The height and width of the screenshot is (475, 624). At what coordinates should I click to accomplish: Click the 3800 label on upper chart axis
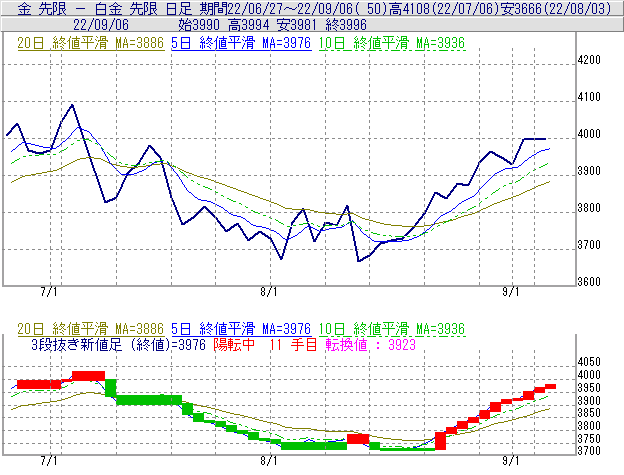pos(589,208)
